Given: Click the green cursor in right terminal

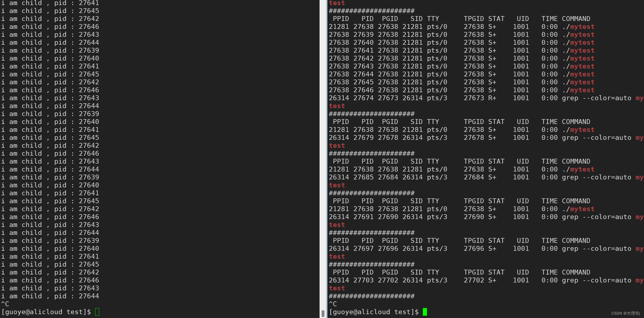Looking at the screenshot, I should click(425, 312).
